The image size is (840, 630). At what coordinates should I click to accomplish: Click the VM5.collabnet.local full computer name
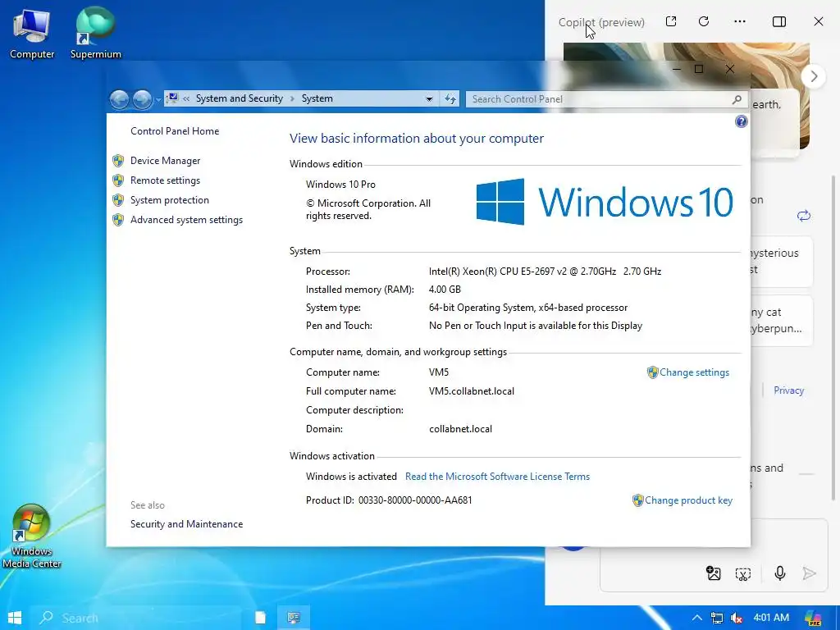(x=472, y=391)
